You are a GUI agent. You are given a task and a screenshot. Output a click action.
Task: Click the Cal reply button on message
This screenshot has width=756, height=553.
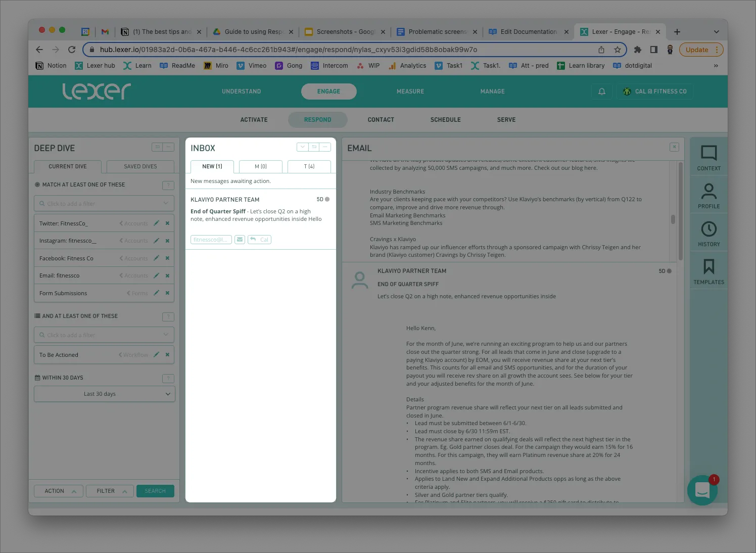pos(259,240)
